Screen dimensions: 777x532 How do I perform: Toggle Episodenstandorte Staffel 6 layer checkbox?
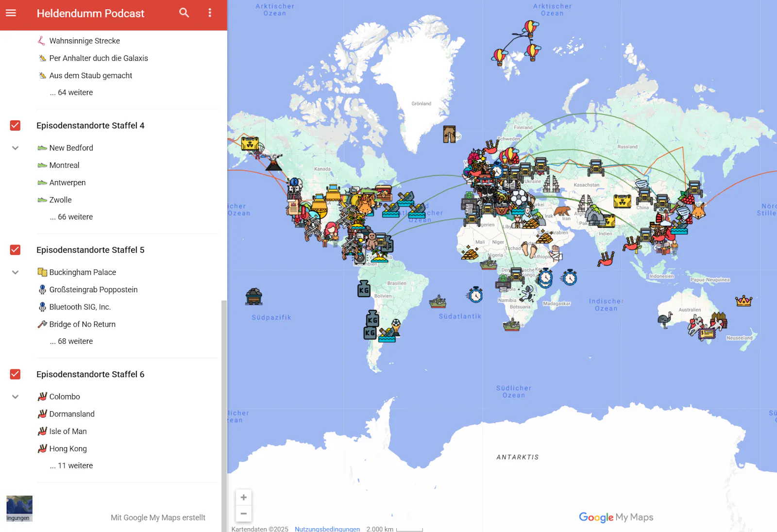(x=15, y=374)
